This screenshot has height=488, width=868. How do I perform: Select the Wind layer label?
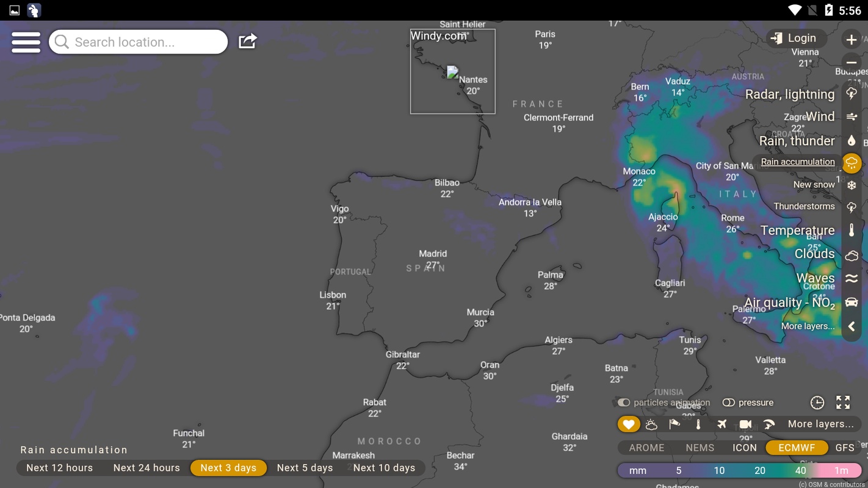pos(820,117)
